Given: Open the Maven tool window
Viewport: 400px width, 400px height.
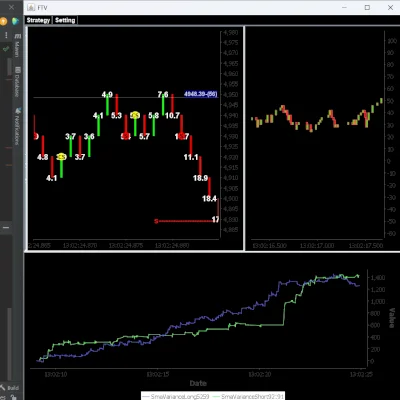Looking at the screenshot, I should click(17, 45).
